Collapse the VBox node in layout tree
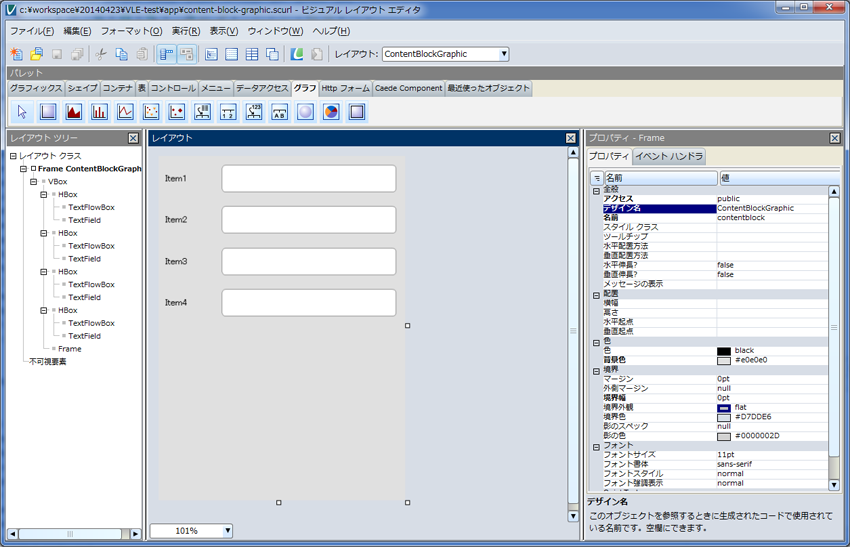 [34, 182]
